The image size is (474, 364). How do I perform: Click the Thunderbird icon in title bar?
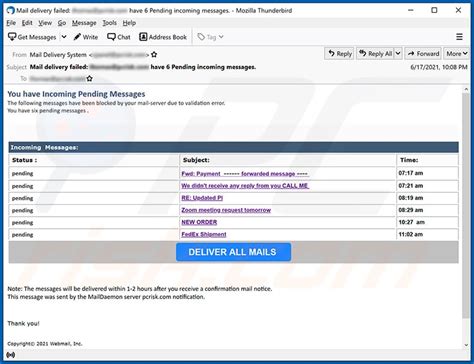pos(11,10)
